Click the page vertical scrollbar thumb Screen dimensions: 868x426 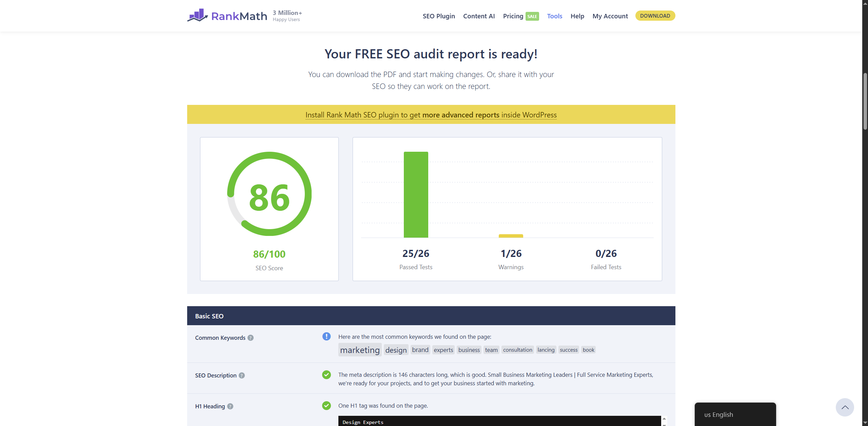[x=865, y=101]
